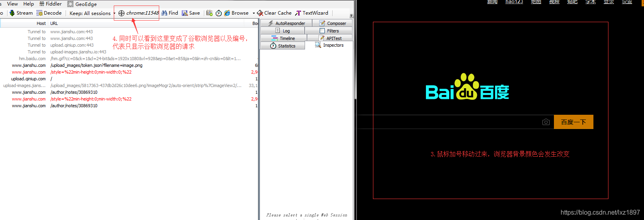Click the Find binoculars button
644x220 pixels.
coord(170,13)
